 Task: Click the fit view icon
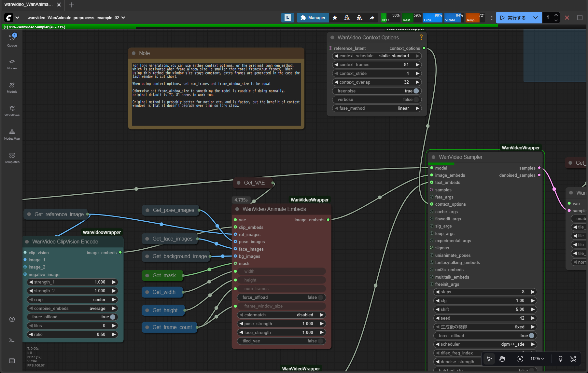pyautogui.click(x=520, y=359)
